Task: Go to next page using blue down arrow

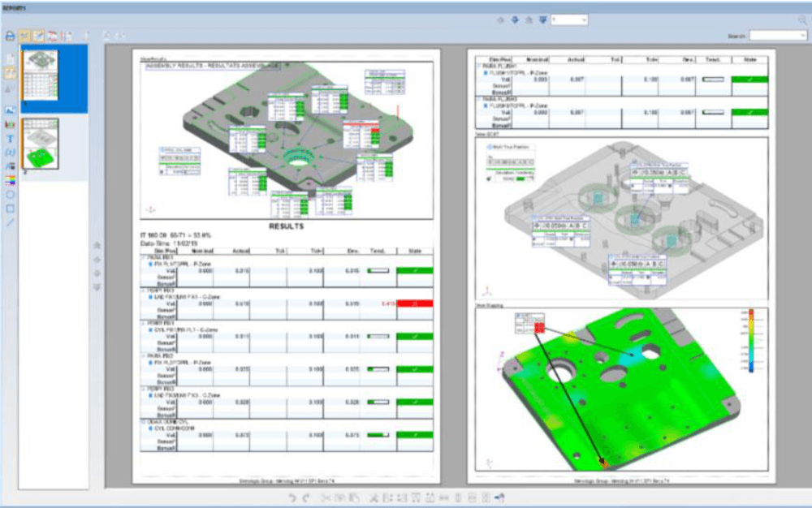Action: pyautogui.click(x=515, y=19)
